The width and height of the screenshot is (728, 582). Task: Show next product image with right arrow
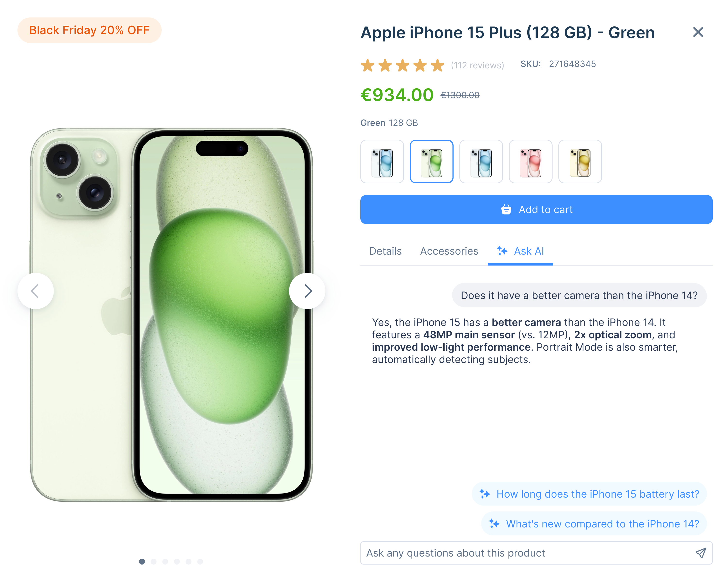[307, 291]
